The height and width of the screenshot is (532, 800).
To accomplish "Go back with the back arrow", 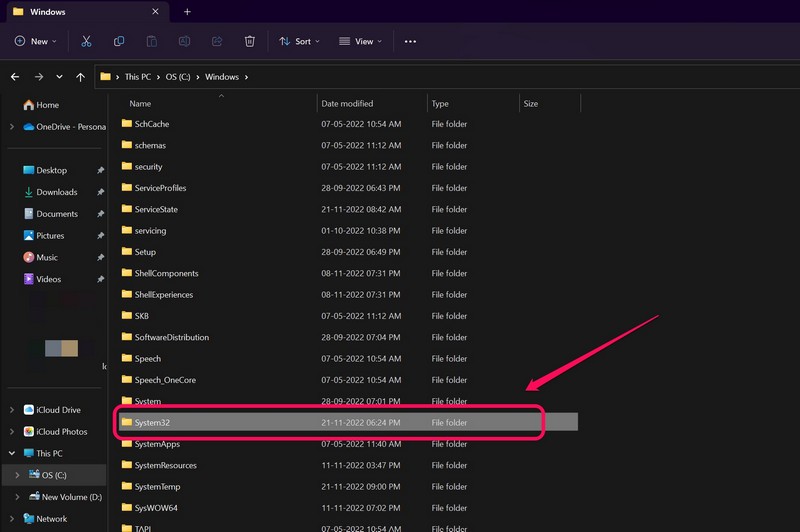I will [x=15, y=76].
